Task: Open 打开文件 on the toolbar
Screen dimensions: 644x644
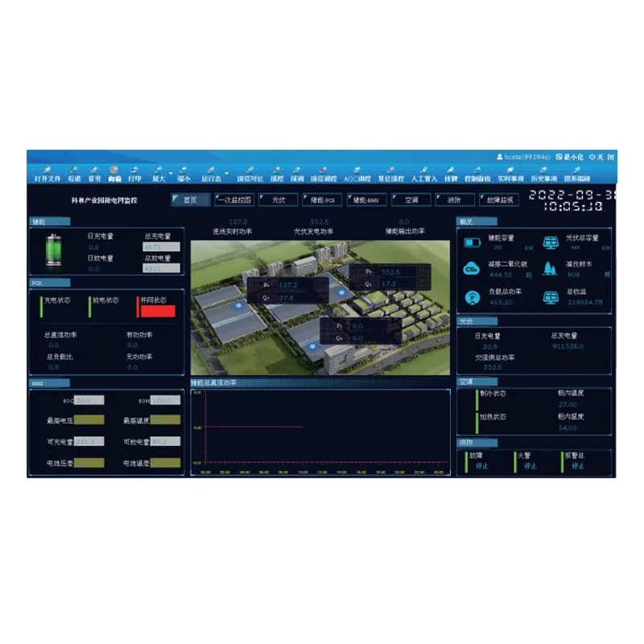Action: tap(46, 177)
